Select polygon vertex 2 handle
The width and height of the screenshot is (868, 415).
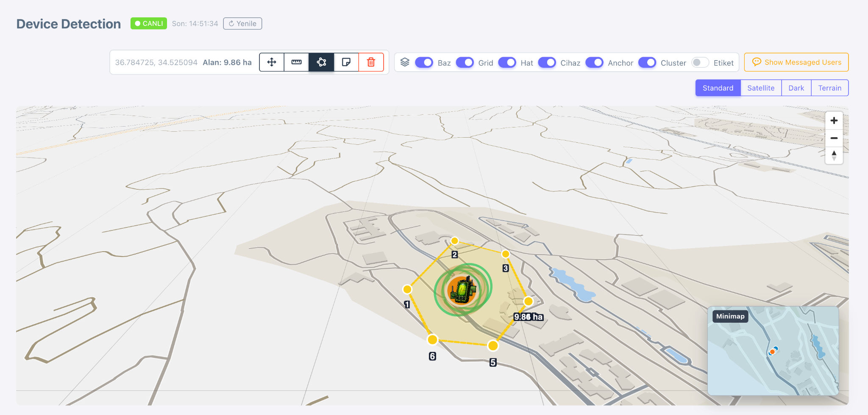455,241
